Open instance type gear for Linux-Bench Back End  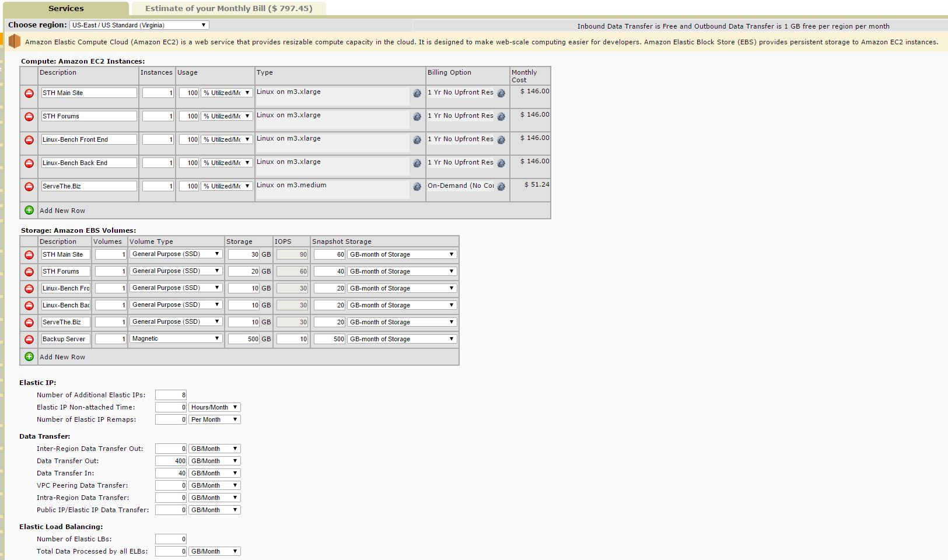(417, 163)
